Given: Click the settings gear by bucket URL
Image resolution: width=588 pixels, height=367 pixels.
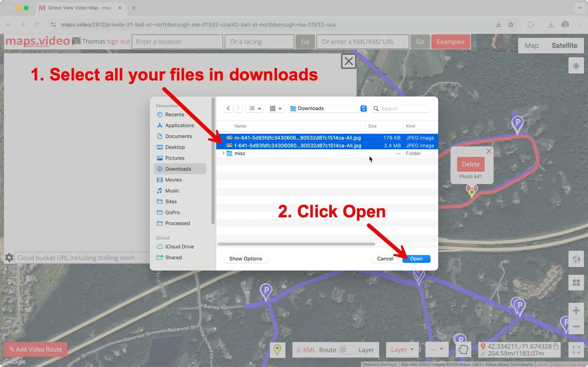Looking at the screenshot, I should pos(9,257).
